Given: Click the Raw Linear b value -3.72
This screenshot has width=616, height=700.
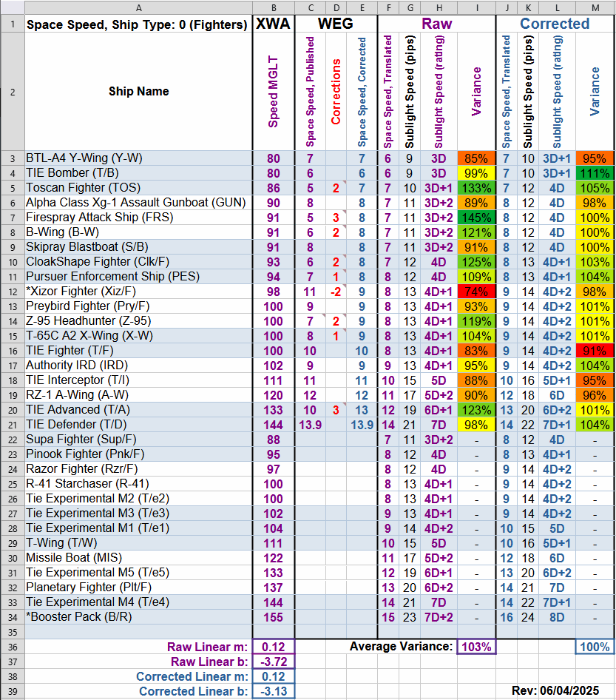Looking at the screenshot, I should click(x=274, y=662).
